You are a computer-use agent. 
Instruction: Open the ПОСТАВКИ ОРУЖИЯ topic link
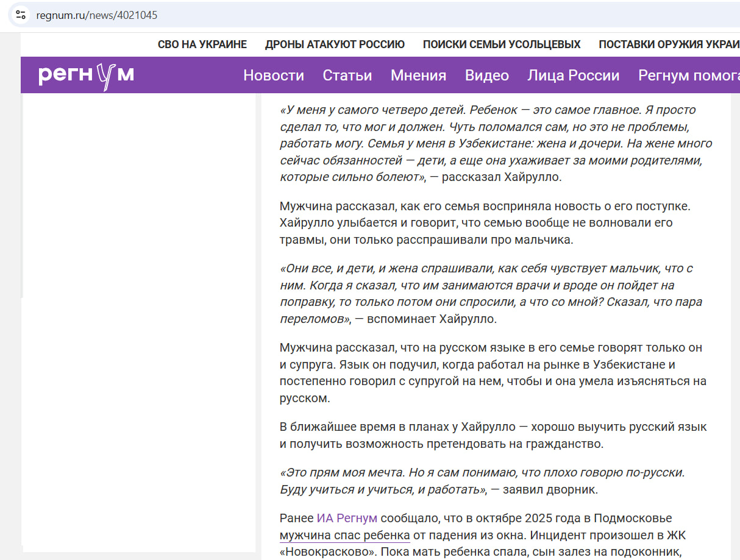[668, 44]
